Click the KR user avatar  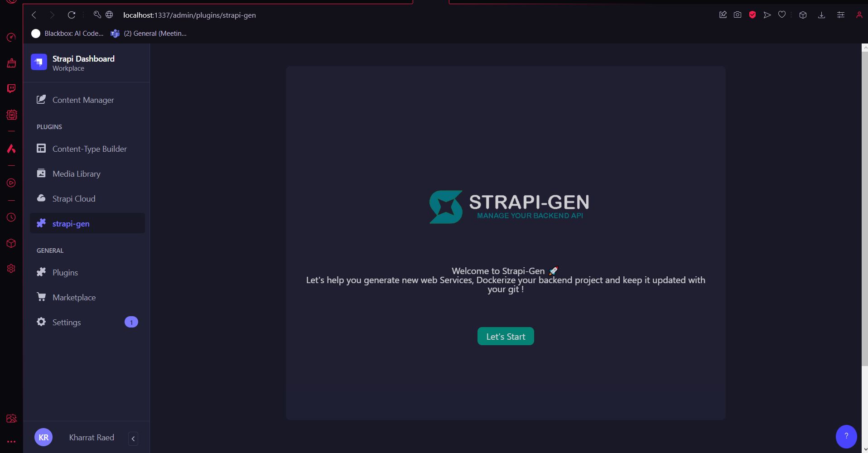(43, 437)
